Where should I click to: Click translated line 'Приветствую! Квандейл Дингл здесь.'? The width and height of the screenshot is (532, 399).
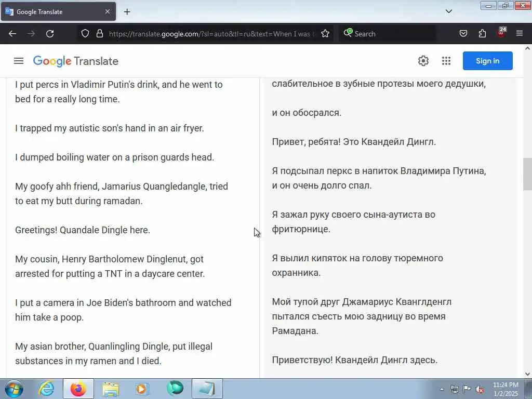pos(354,360)
